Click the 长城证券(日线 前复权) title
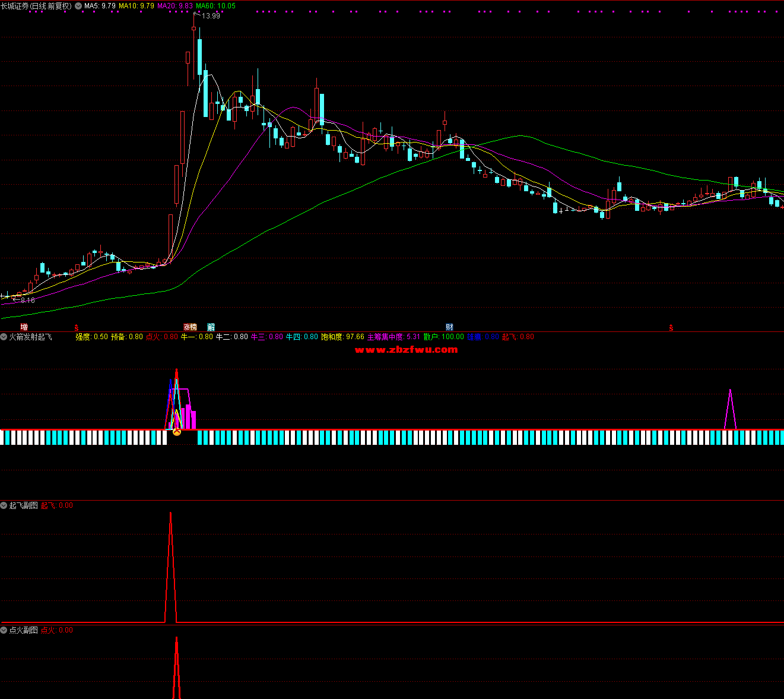This screenshot has width=784, height=699. [36, 6]
